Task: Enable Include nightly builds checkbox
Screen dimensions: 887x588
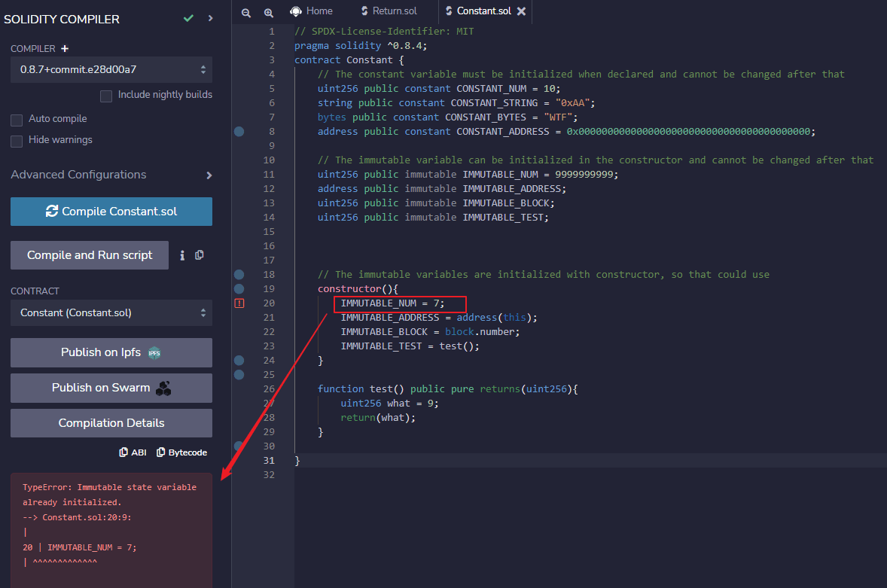Action: pos(106,96)
